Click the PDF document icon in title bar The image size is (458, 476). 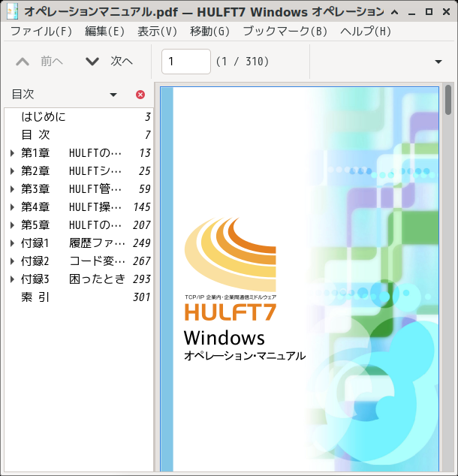[12, 11]
